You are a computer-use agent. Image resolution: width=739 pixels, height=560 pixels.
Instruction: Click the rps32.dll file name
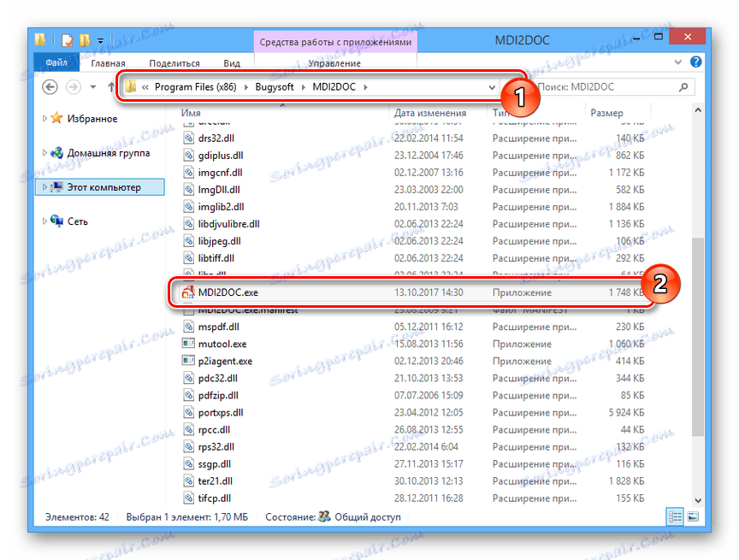point(216,446)
